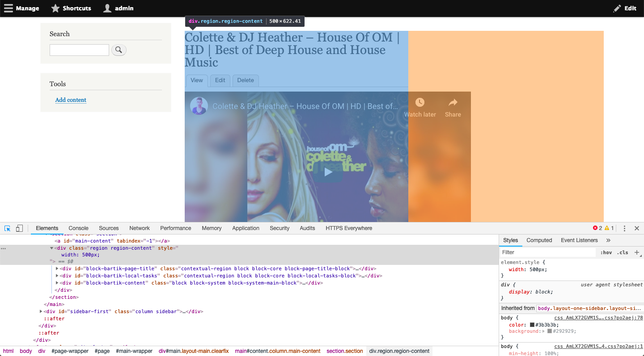Screen dimensions: 644x356
Task: Toggle Edit mode with pencil icon
Action: tap(625, 8)
